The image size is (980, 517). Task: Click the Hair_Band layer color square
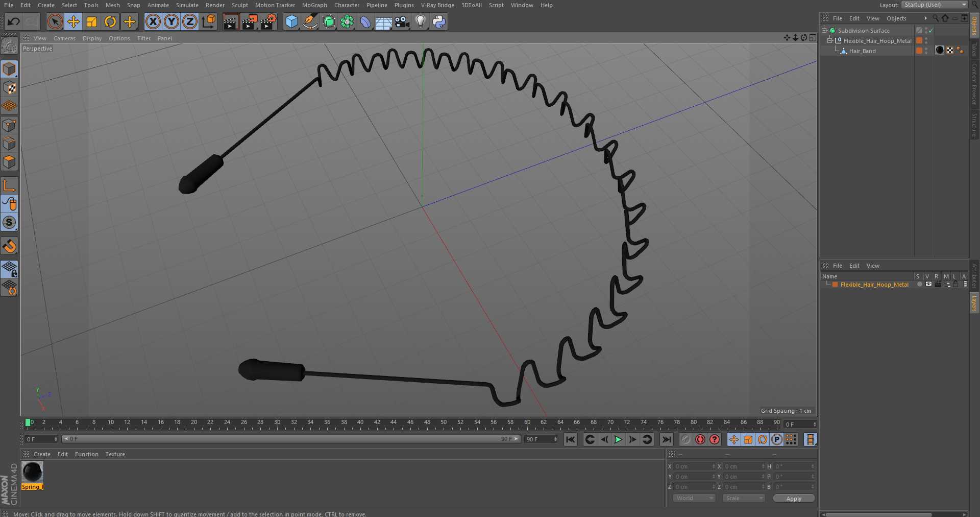(x=919, y=51)
